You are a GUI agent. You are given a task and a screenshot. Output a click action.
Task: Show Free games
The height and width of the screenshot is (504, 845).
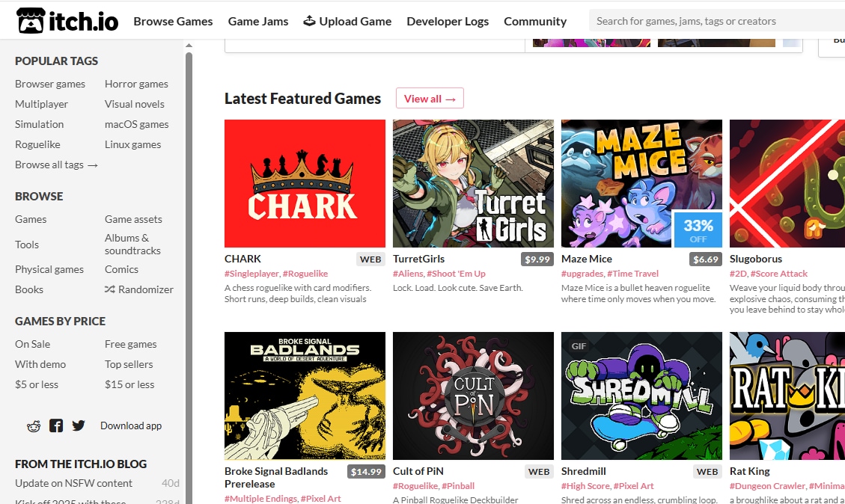tap(131, 344)
